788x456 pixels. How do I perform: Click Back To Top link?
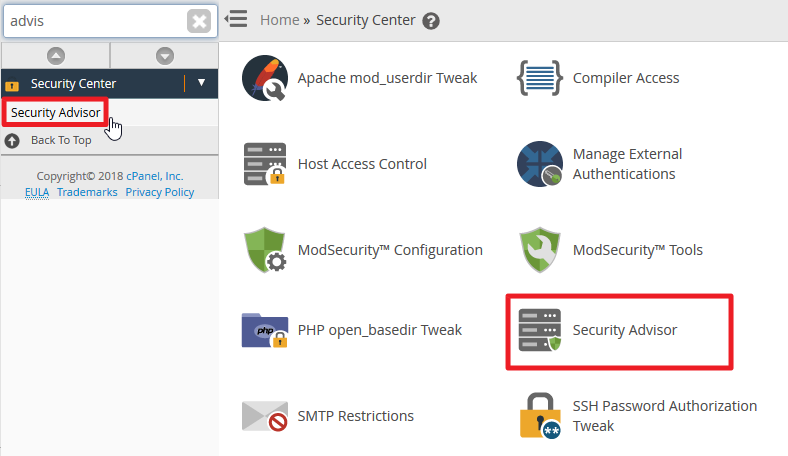click(x=60, y=140)
